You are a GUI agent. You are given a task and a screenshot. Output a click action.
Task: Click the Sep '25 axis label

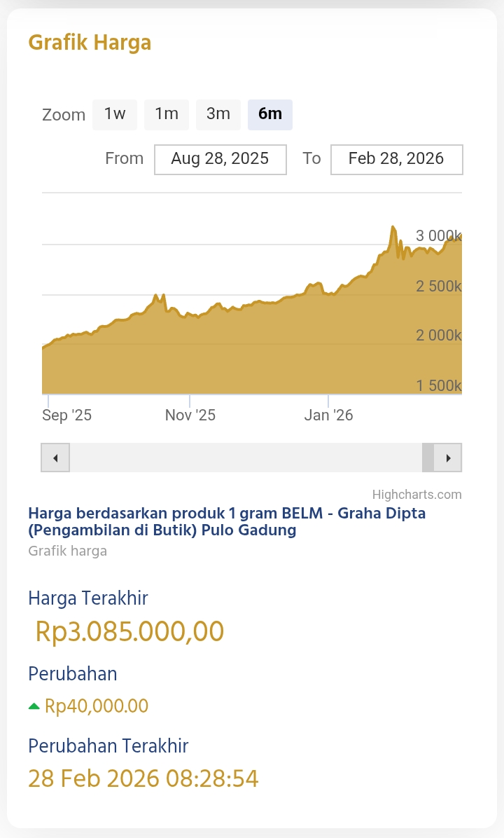(x=67, y=415)
